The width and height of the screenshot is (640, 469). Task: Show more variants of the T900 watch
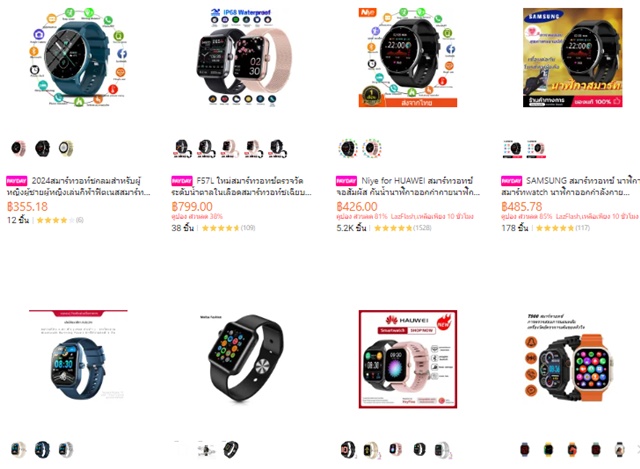point(638,449)
